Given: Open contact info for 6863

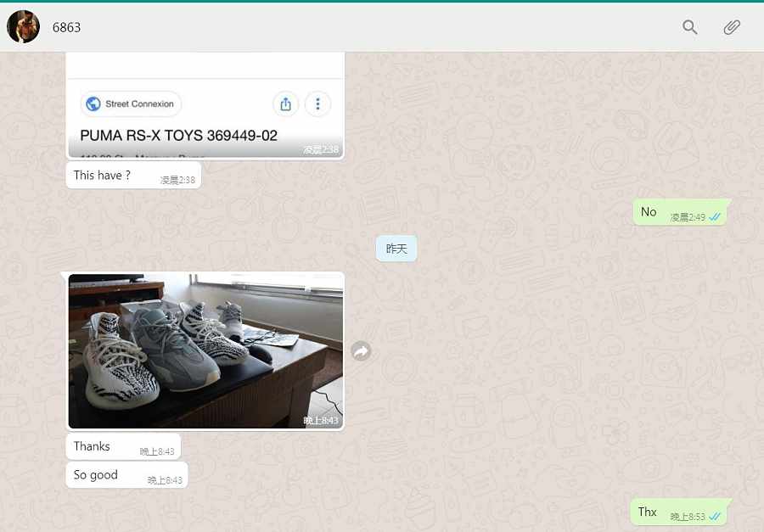Looking at the screenshot, I should pyautogui.click(x=67, y=27).
